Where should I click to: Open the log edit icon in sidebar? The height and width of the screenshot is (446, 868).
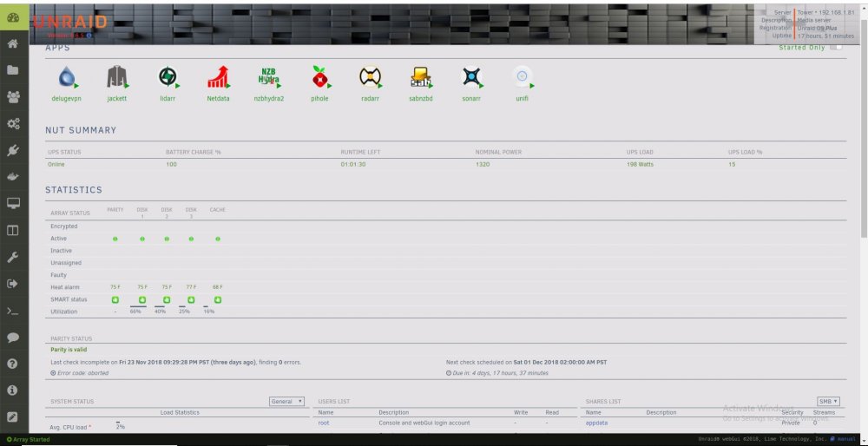click(x=13, y=416)
